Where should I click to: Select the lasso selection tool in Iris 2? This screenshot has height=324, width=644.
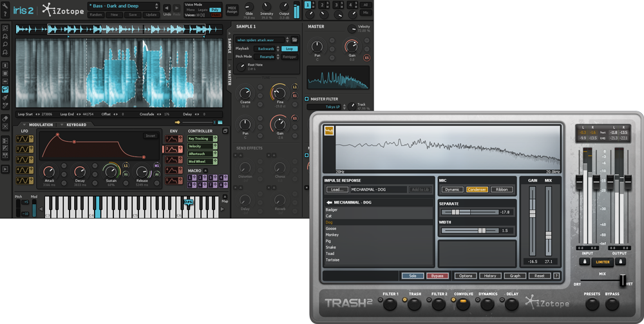(5, 90)
